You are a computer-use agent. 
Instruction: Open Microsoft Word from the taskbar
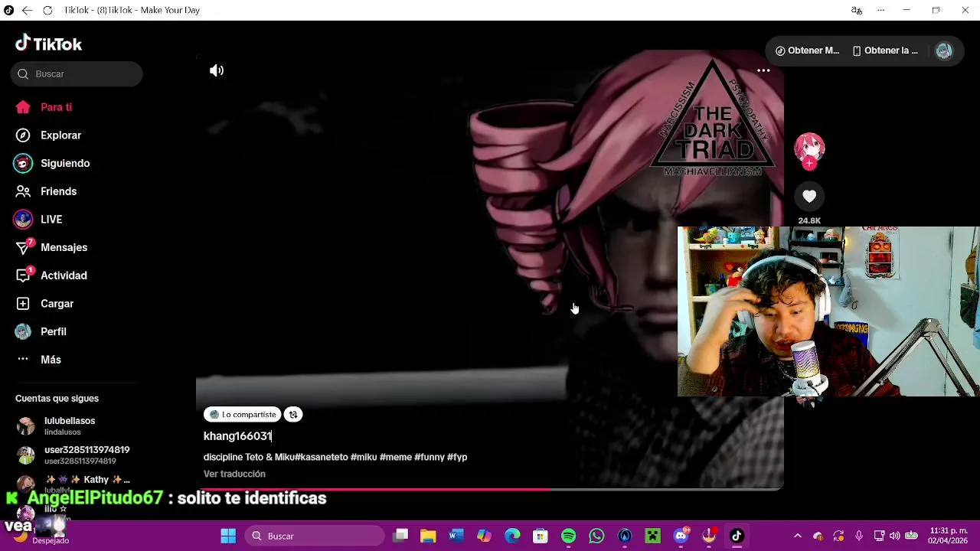coord(456,536)
